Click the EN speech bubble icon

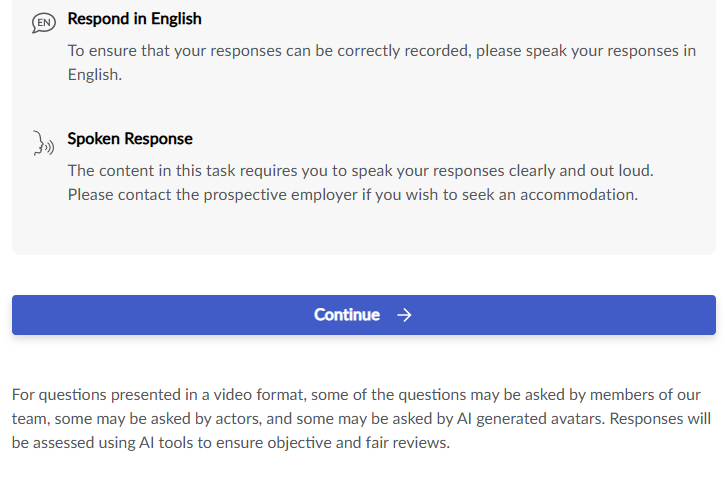click(44, 23)
